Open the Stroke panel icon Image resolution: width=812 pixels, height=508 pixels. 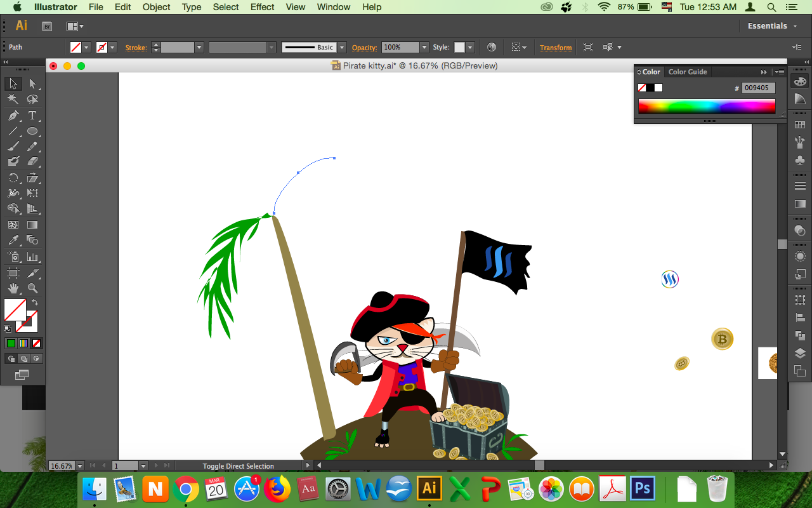800,186
